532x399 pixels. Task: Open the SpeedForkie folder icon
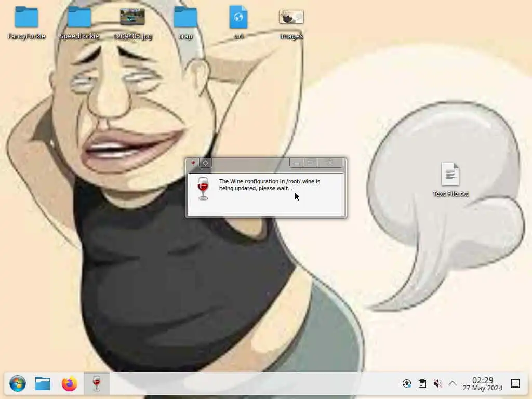(x=79, y=23)
